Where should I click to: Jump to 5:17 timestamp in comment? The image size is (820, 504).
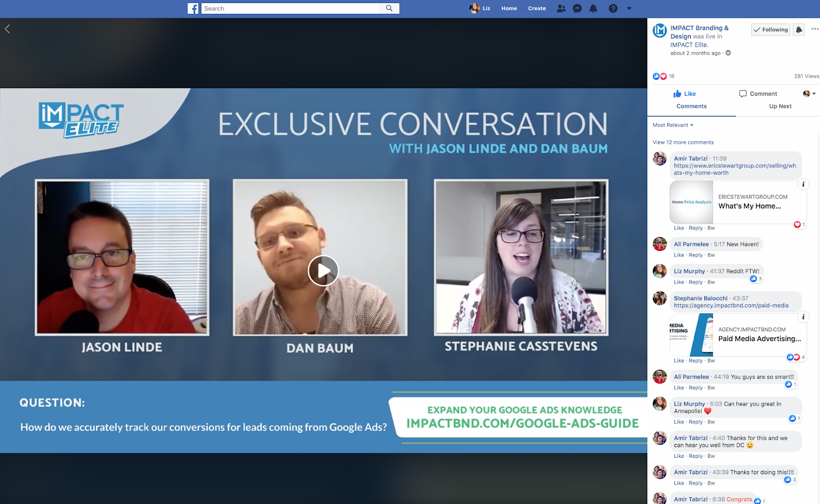pyautogui.click(x=719, y=244)
